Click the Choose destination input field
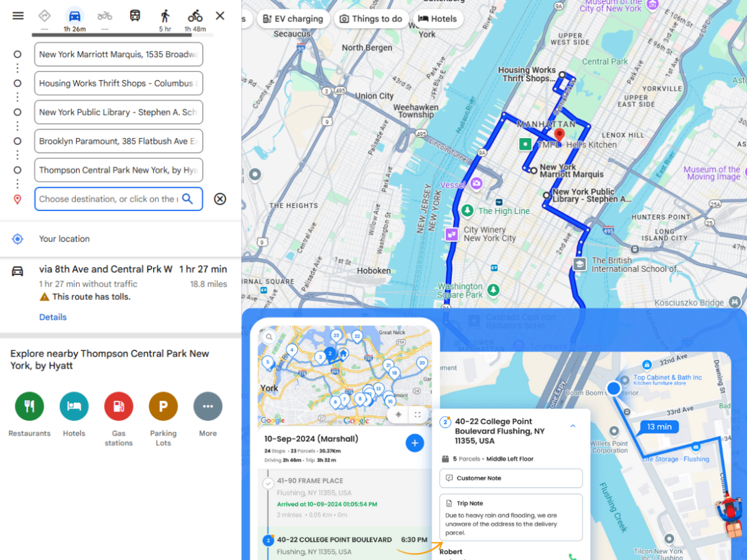747x560 pixels. tap(107, 199)
